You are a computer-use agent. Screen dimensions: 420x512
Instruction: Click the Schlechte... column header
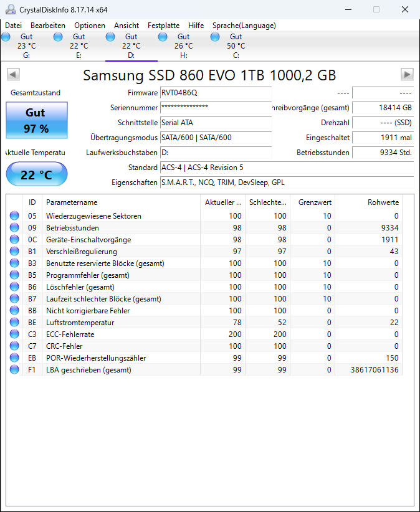[x=267, y=202]
